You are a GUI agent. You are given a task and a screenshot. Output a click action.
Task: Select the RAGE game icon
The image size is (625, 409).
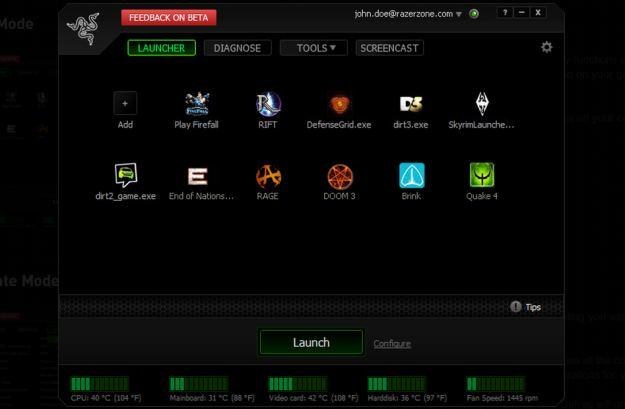(x=268, y=176)
